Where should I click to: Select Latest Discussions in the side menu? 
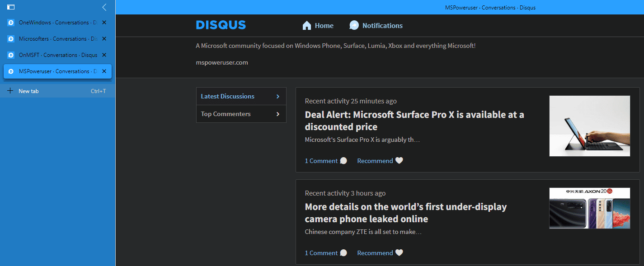click(241, 96)
